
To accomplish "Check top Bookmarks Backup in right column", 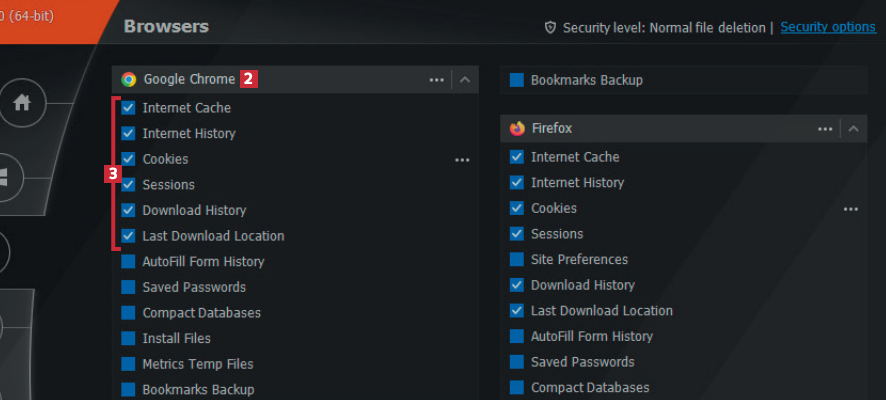I will (x=517, y=80).
